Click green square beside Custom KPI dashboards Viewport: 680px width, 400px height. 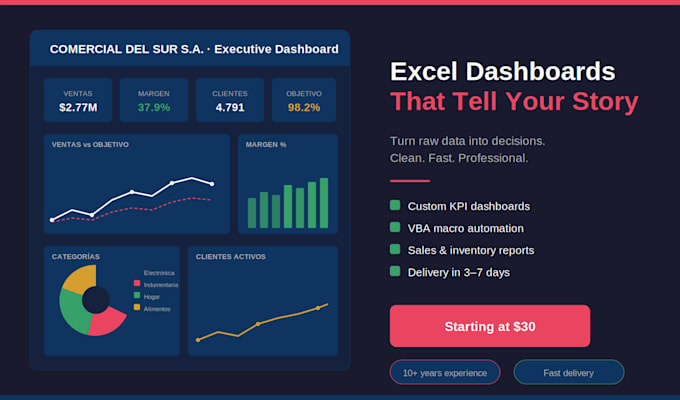point(395,205)
